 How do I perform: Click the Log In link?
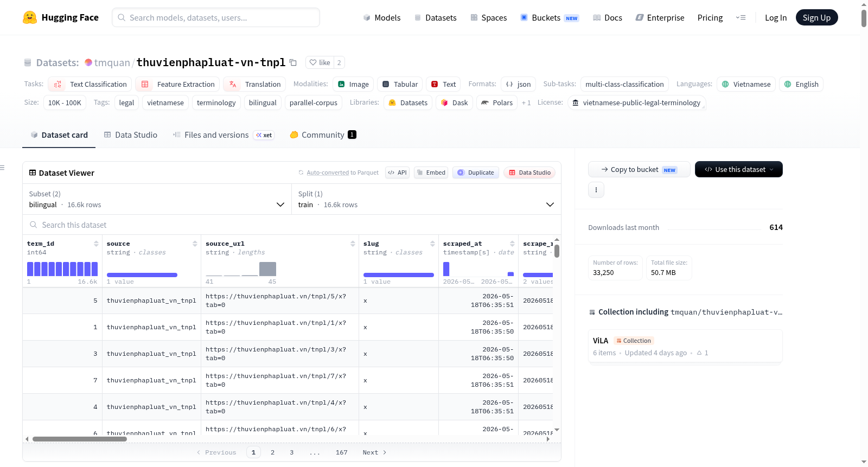click(x=776, y=17)
